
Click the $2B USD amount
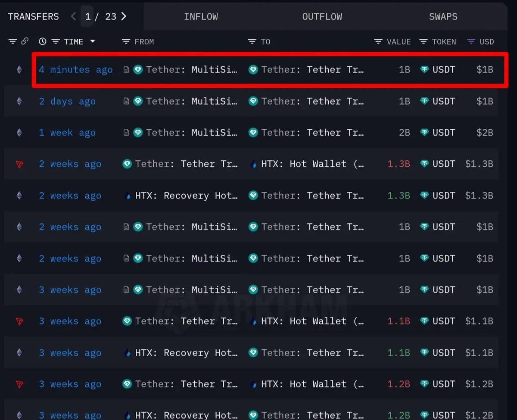click(x=484, y=133)
